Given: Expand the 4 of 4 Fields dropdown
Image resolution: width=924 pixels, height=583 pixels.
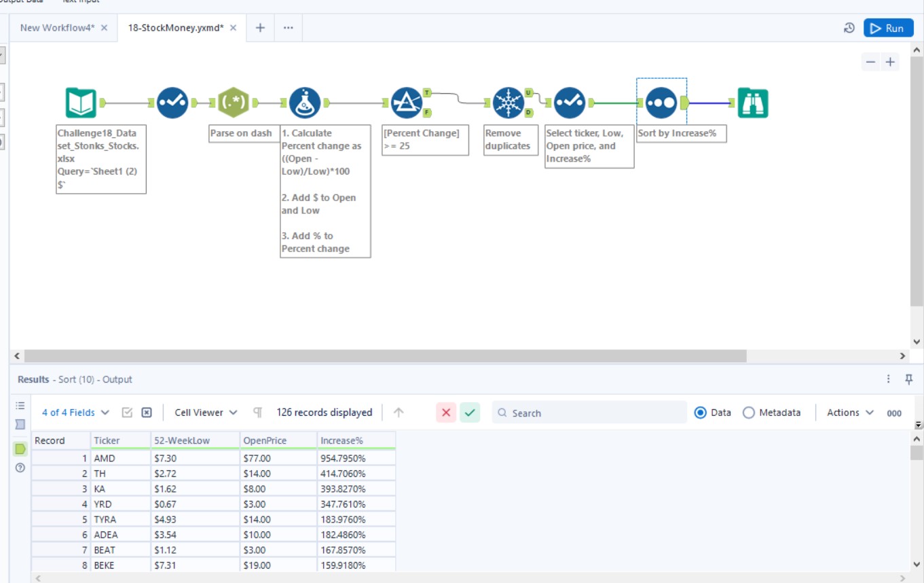Looking at the screenshot, I should [x=75, y=412].
